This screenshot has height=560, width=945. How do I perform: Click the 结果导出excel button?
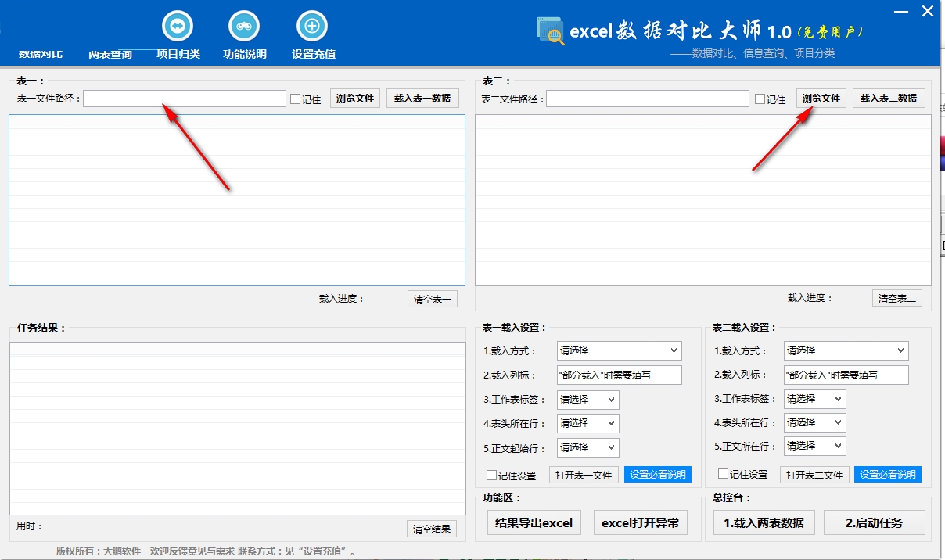click(534, 522)
